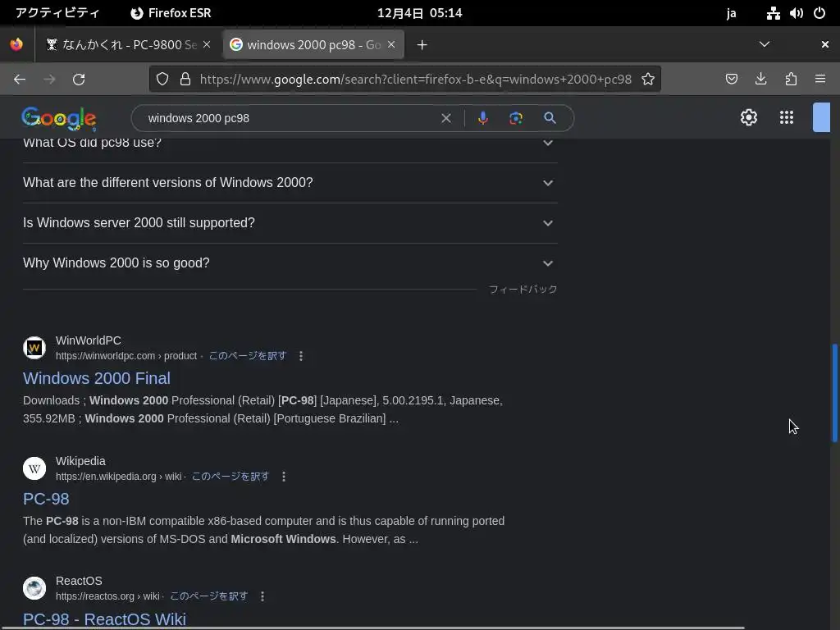Open the ja input language menu
This screenshot has width=840, height=630.
click(x=731, y=13)
